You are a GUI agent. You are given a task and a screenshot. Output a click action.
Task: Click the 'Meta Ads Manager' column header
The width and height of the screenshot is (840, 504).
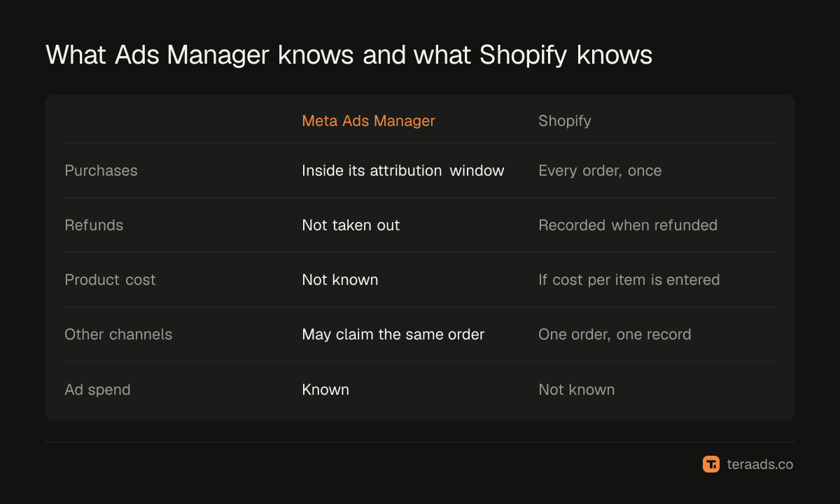click(368, 121)
